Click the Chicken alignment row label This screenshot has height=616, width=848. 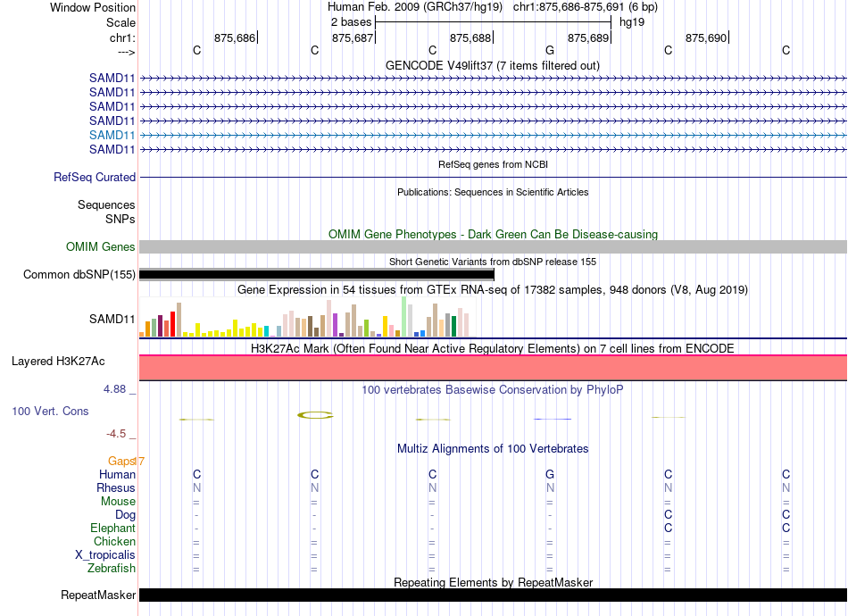(x=114, y=541)
